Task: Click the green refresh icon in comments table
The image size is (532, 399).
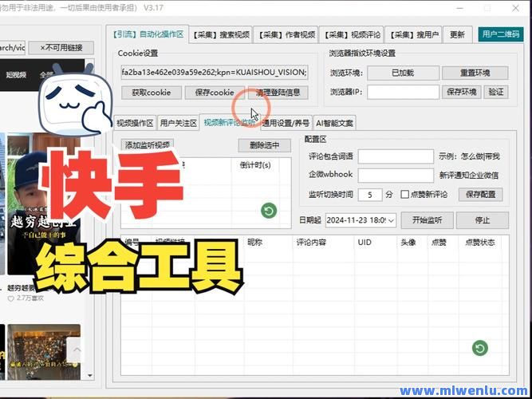Action: pyautogui.click(x=479, y=348)
